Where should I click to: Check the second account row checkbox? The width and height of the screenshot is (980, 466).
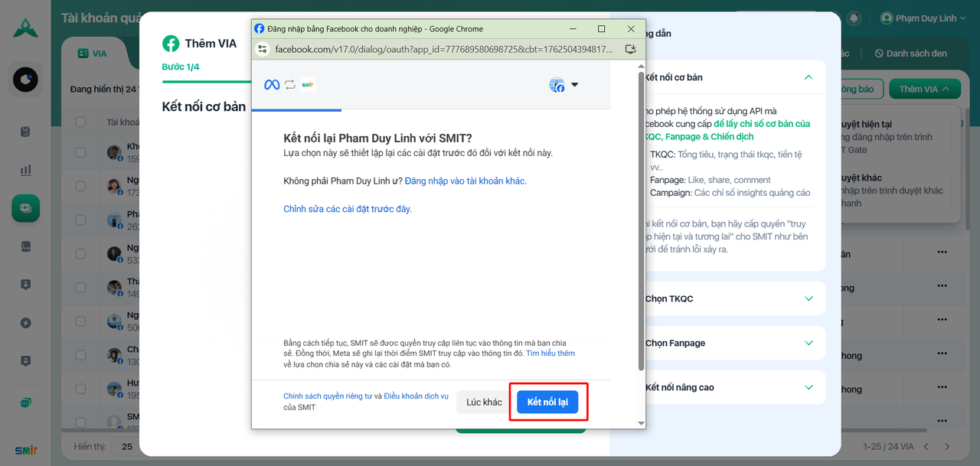coord(80,186)
